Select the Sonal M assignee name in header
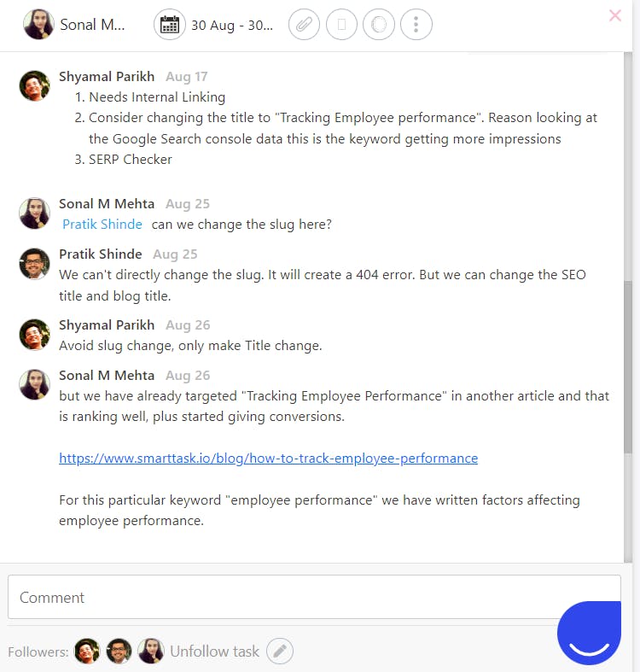The image size is (640, 672). [x=92, y=26]
